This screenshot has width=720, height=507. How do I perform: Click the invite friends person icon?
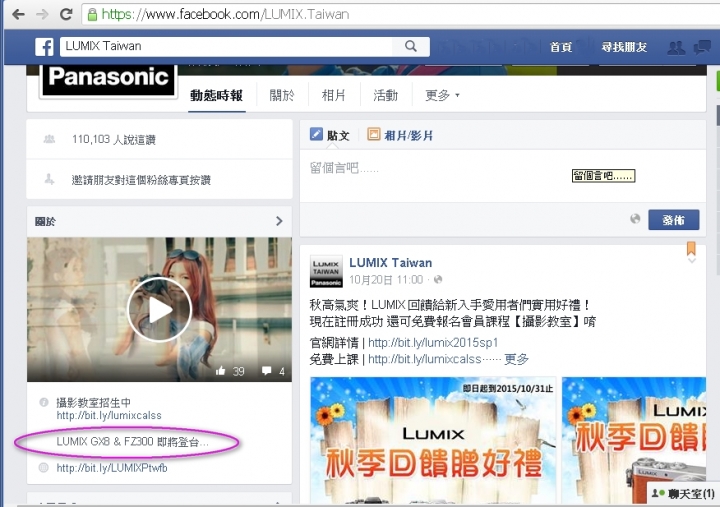point(49,179)
